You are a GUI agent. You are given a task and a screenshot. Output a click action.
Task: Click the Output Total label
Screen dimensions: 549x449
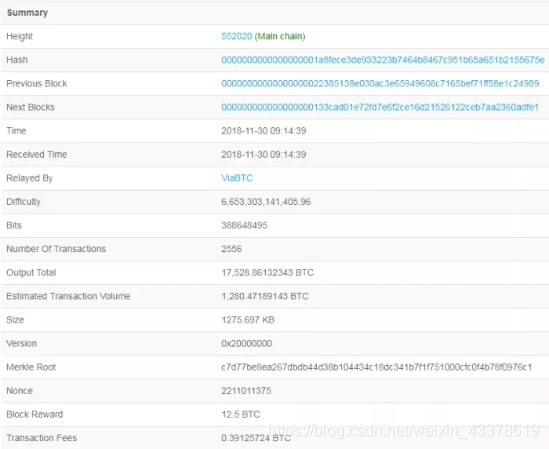point(31,272)
